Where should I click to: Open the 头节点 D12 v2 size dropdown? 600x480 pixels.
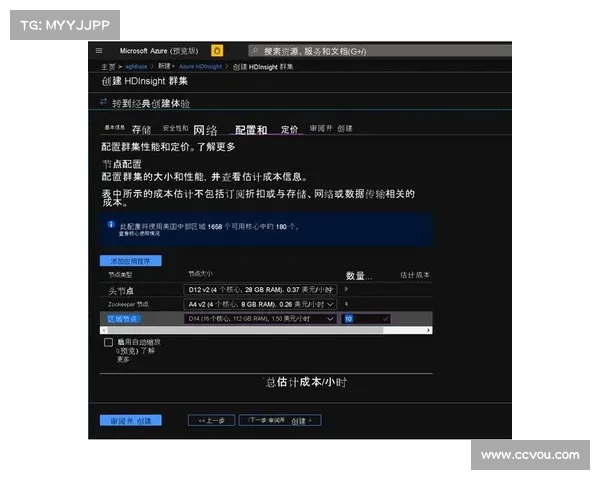click(260, 290)
